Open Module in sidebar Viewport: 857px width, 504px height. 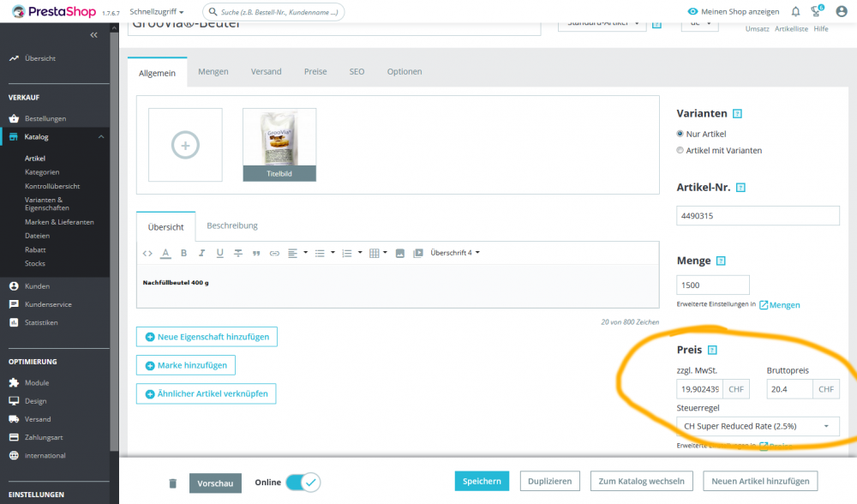click(37, 383)
